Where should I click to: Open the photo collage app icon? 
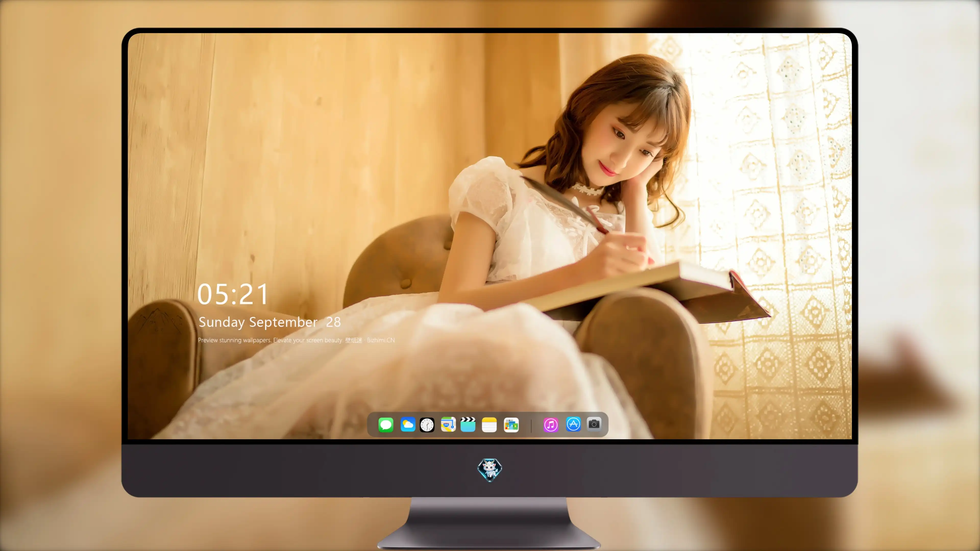click(511, 425)
